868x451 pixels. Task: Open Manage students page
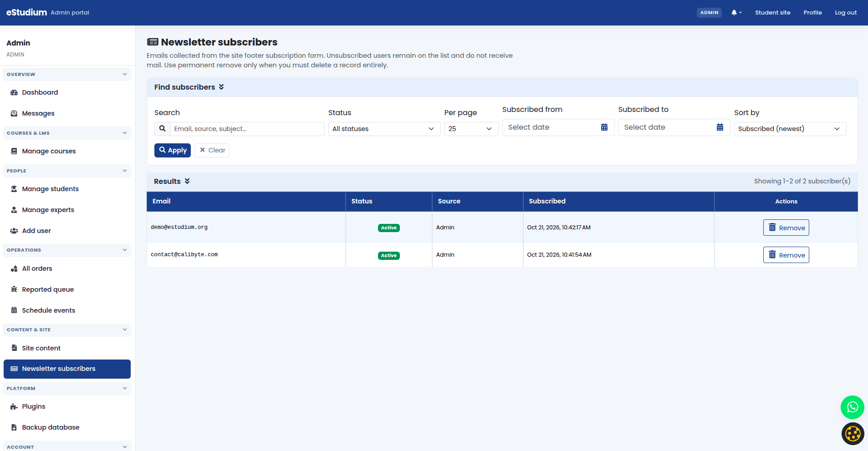(67, 189)
